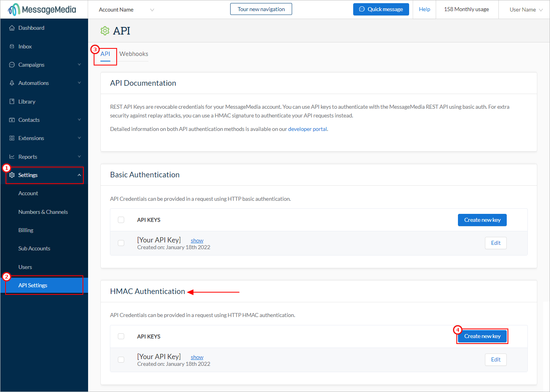Click the API Documentation heading
This screenshot has width=550, height=392.
coord(143,83)
